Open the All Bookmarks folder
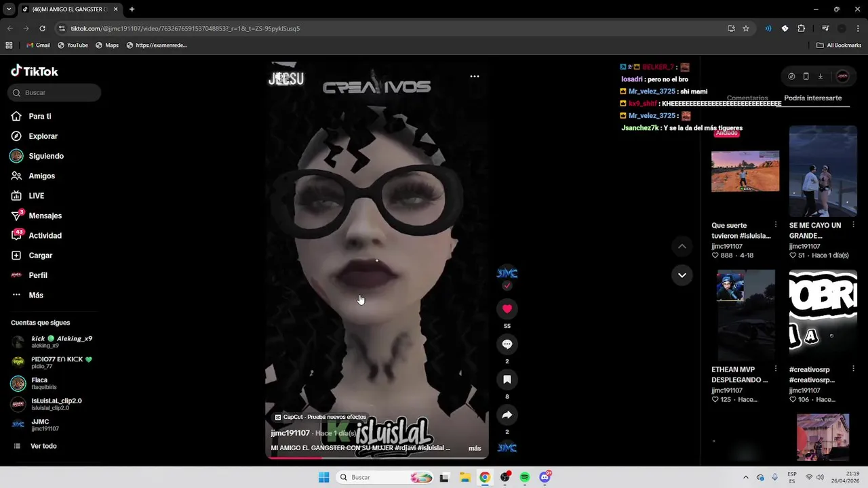The width and height of the screenshot is (868, 488). coord(839,45)
